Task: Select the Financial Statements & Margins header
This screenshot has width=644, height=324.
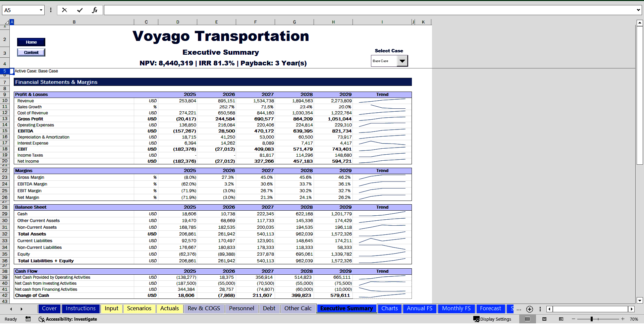Action: (213, 82)
